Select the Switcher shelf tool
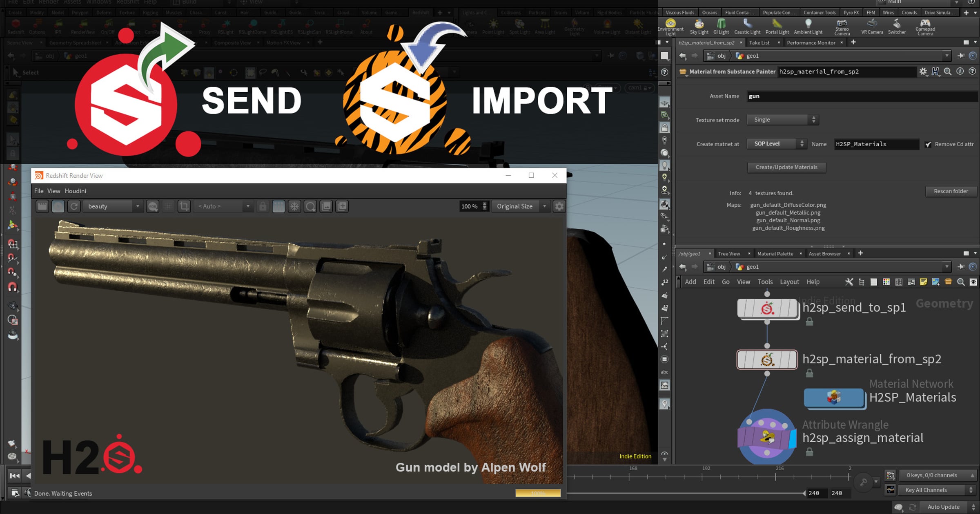Image resolution: width=980 pixels, height=514 pixels. [x=897, y=27]
